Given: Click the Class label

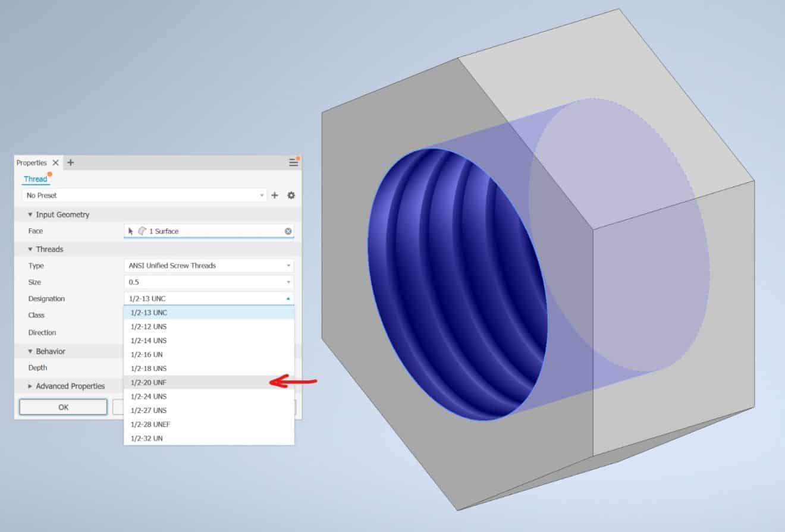Looking at the screenshot, I should [x=36, y=315].
